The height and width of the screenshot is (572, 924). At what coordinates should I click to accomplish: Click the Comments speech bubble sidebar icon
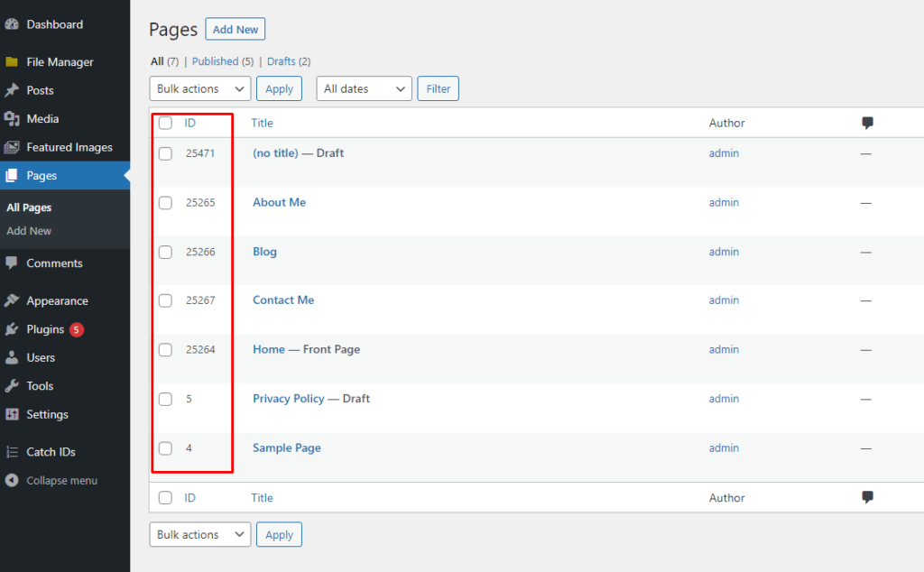[12, 263]
